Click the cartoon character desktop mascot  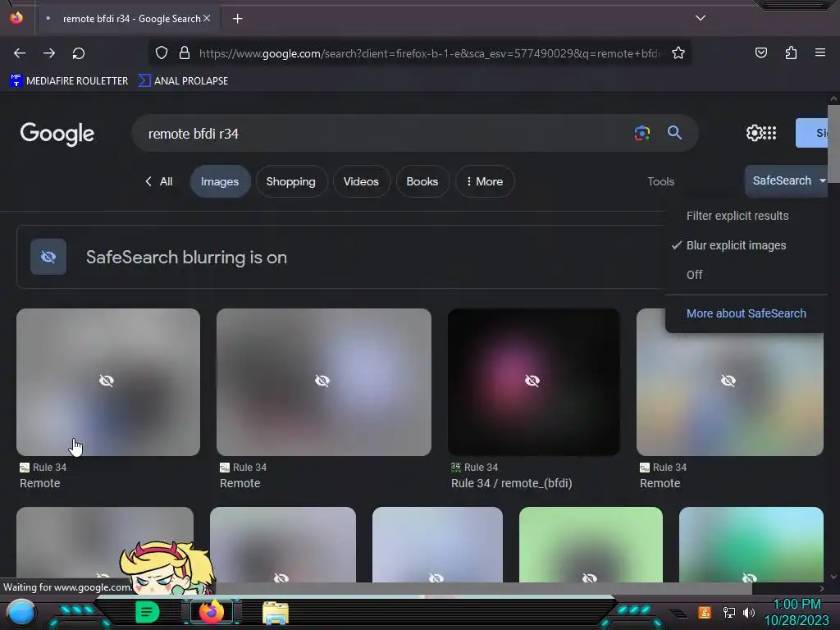167,568
